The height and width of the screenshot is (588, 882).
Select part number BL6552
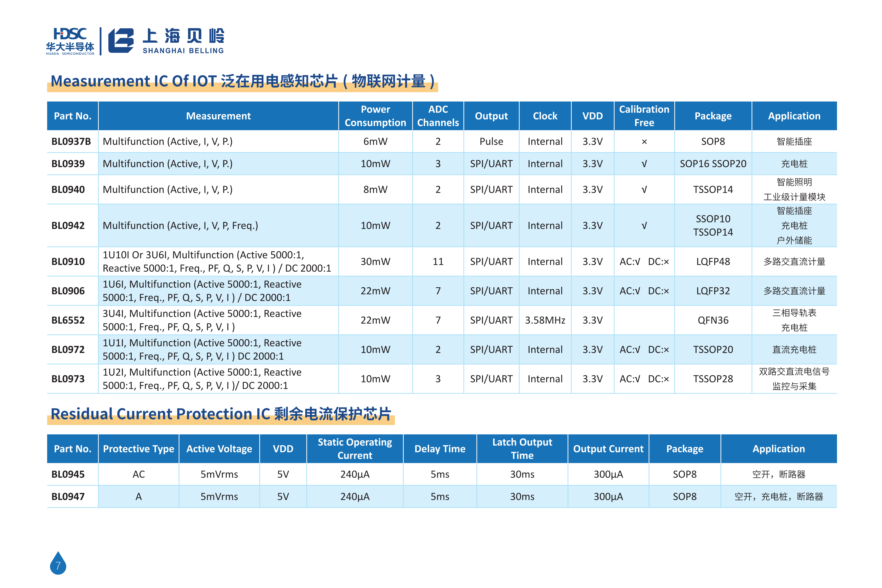[x=68, y=320]
